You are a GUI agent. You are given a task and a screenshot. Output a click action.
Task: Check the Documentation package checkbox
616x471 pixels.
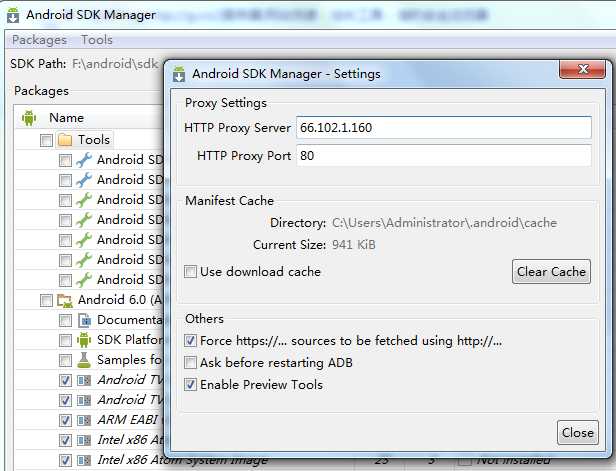click(65, 321)
